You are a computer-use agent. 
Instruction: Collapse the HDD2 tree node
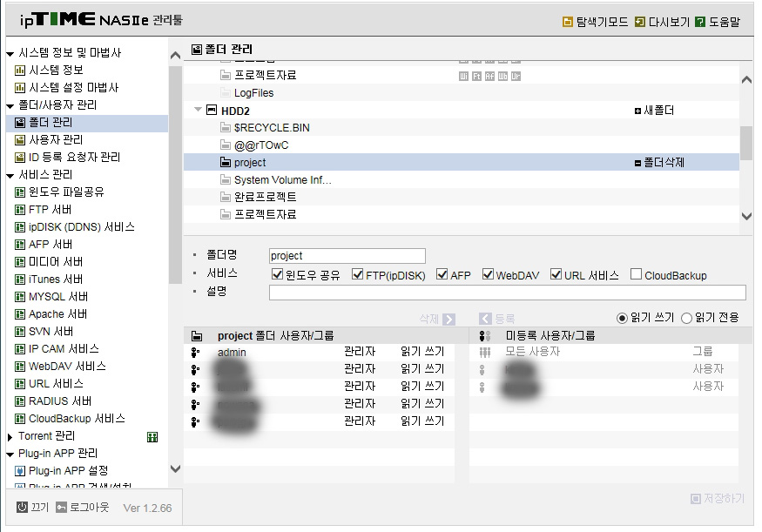click(x=198, y=110)
